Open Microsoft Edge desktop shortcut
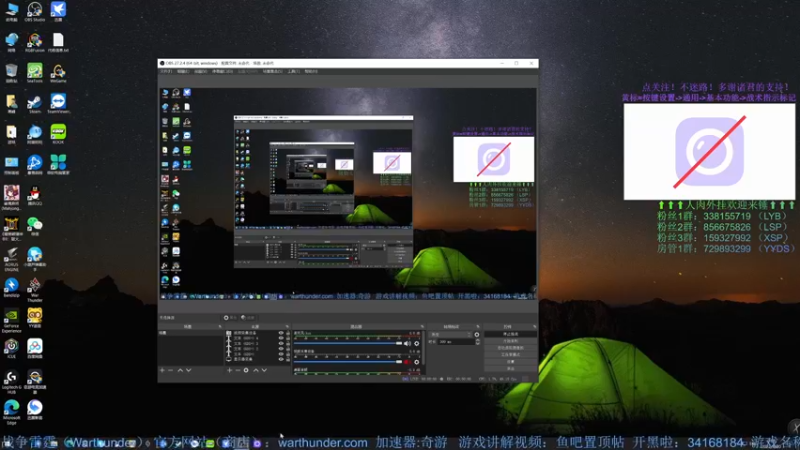 (x=11, y=412)
